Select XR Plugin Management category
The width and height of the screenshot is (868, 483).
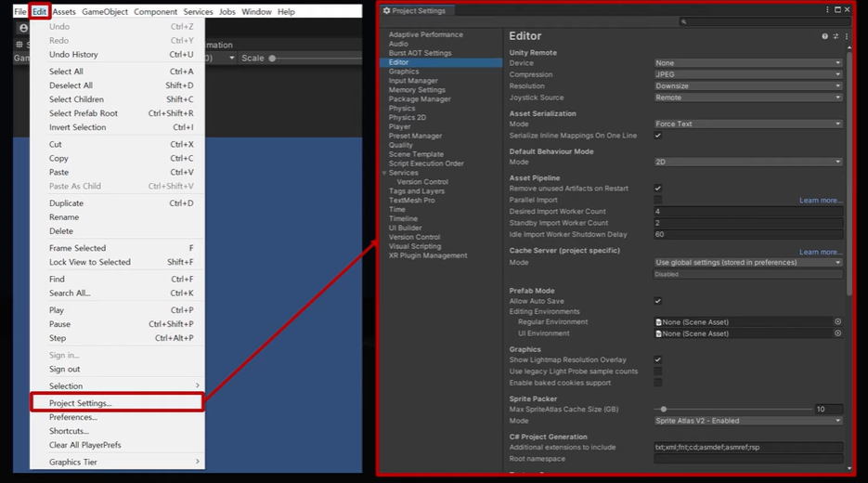[x=428, y=255]
